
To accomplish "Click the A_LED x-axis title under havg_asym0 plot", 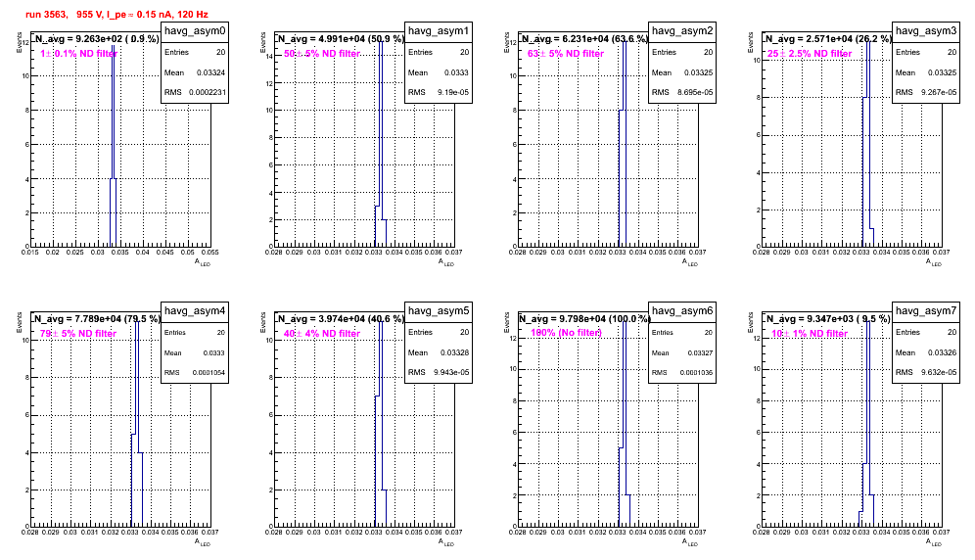I will tap(203, 262).
